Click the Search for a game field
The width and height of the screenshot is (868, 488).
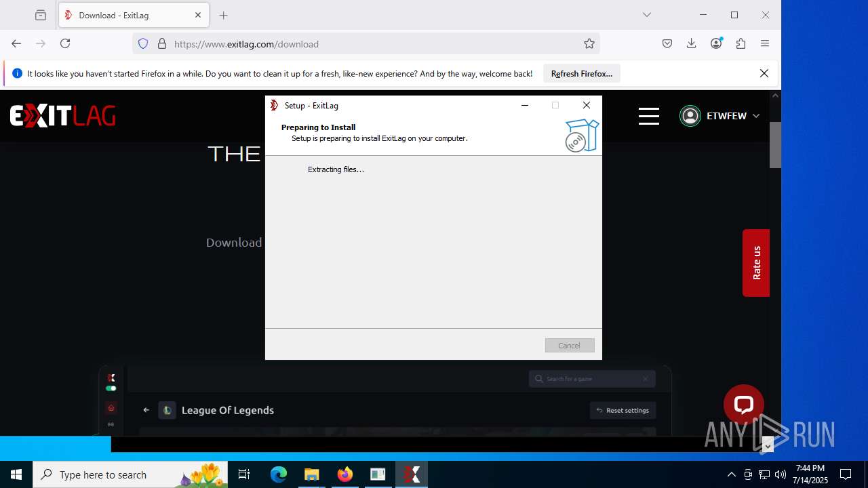[592, 379]
